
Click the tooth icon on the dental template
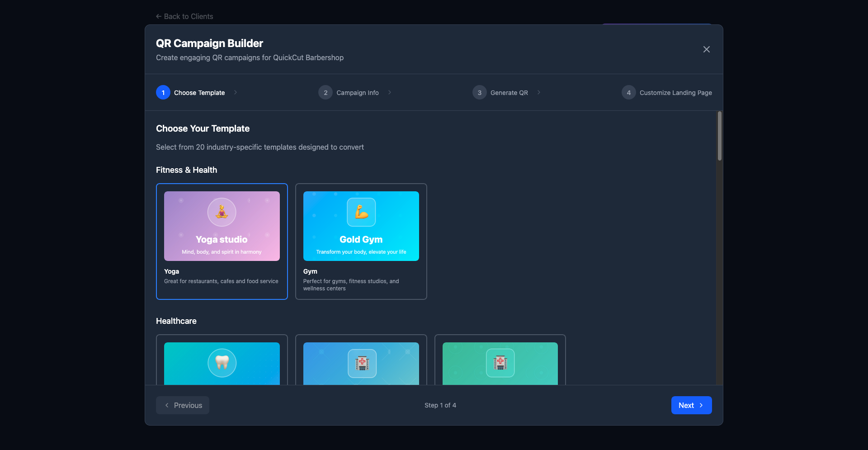click(222, 363)
